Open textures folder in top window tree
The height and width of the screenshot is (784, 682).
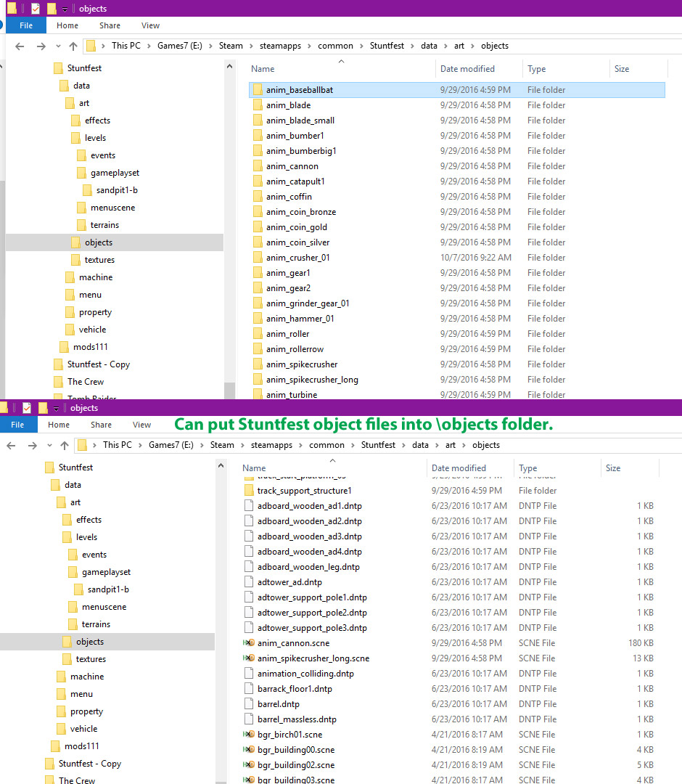point(99,260)
